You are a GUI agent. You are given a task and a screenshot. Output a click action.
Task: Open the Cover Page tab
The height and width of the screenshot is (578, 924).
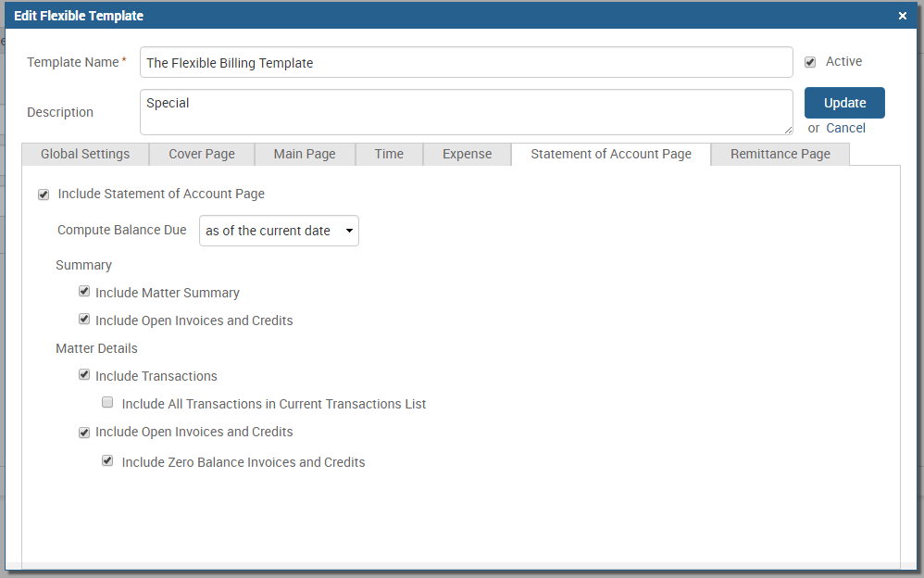pyautogui.click(x=202, y=155)
